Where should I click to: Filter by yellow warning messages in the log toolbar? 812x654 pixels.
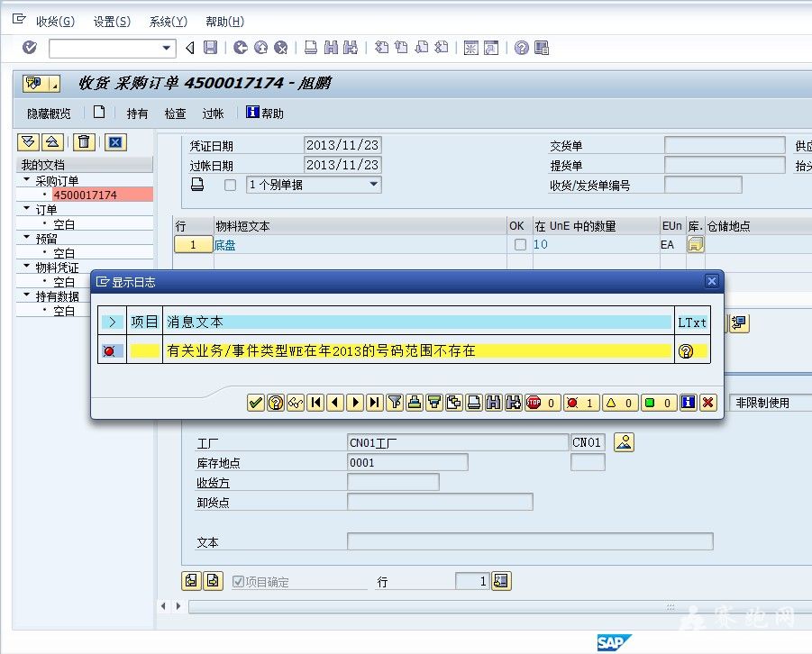point(620,403)
